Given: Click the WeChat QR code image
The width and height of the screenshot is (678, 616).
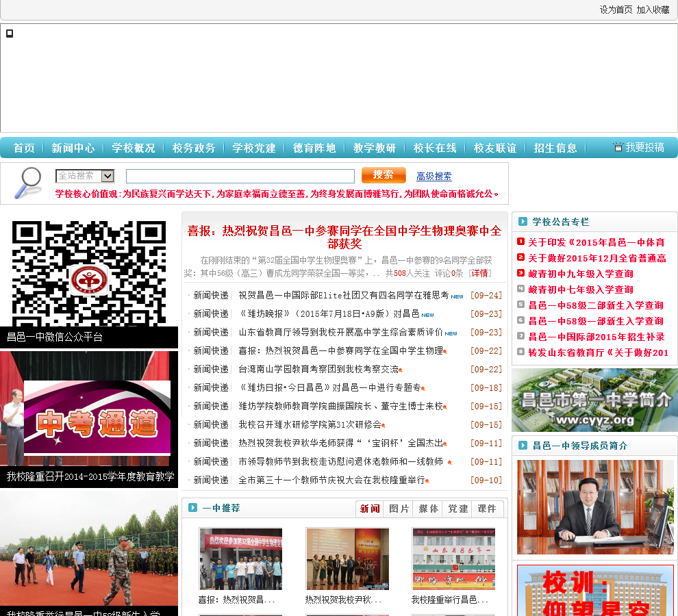Looking at the screenshot, I should point(89,273).
